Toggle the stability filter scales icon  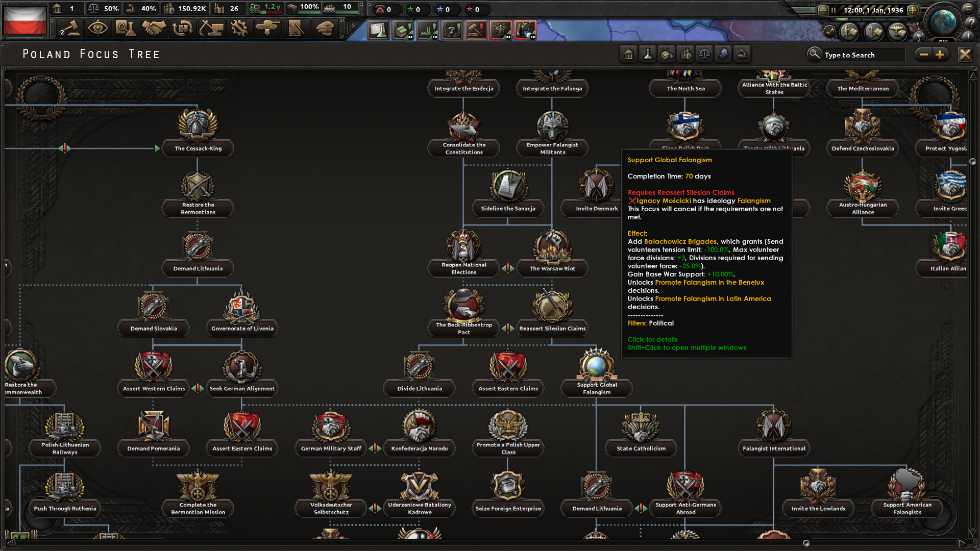click(x=704, y=54)
